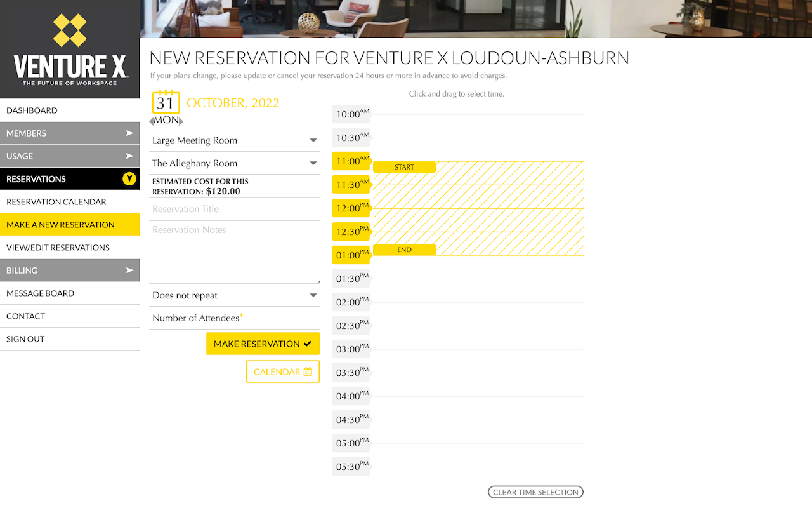
Task: Open the Contact page
Action: (70, 316)
